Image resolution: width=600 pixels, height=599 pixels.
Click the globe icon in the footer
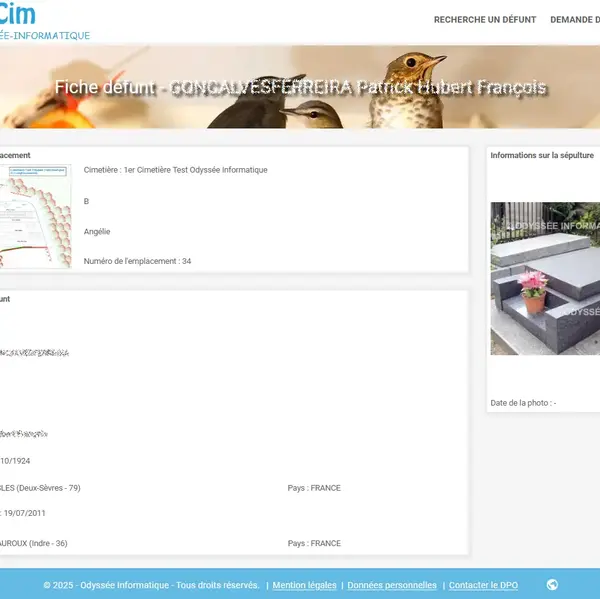(x=552, y=585)
